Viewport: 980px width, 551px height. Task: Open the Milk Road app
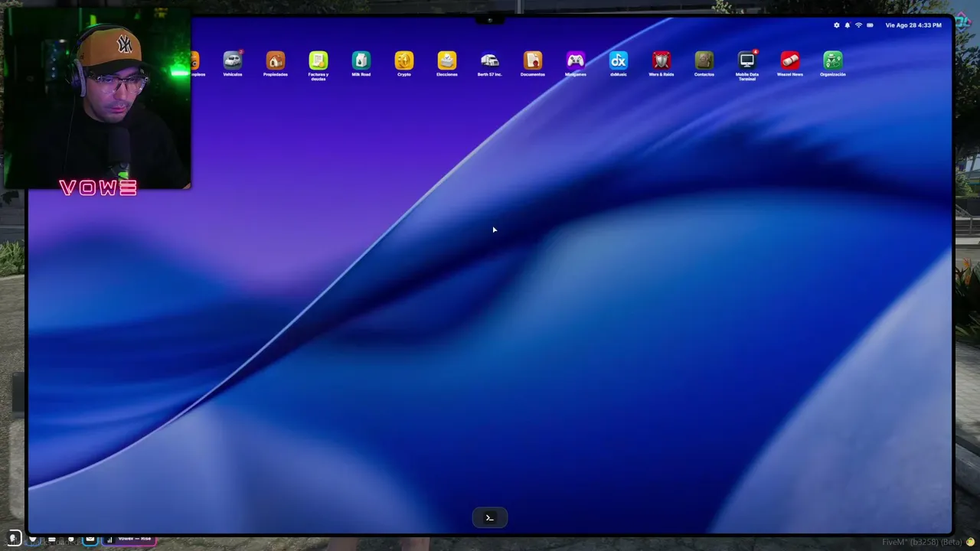click(x=361, y=60)
